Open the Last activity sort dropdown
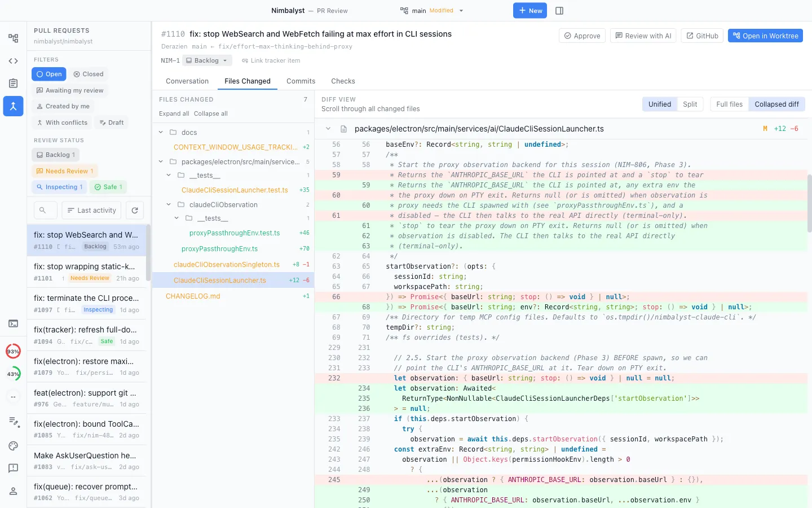The image size is (812, 508). pyautogui.click(x=91, y=210)
